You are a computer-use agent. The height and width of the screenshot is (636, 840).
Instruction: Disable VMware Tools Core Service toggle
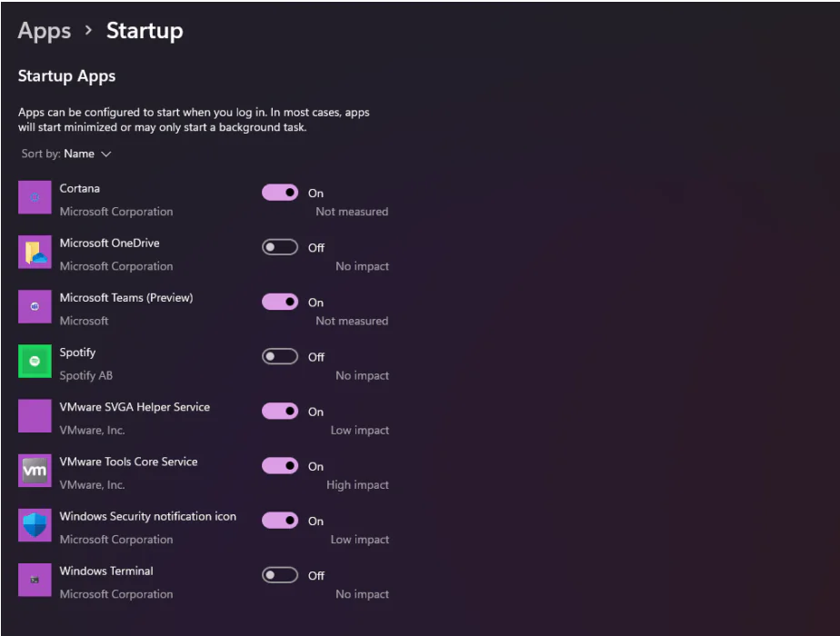coord(280,466)
